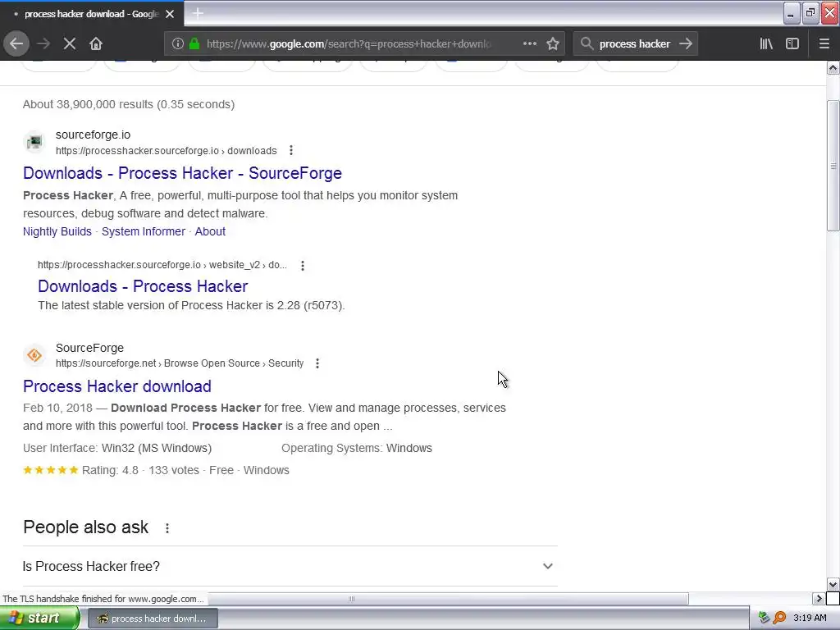Open the browser home page icon
840x630 pixels.
coord(96,44)
